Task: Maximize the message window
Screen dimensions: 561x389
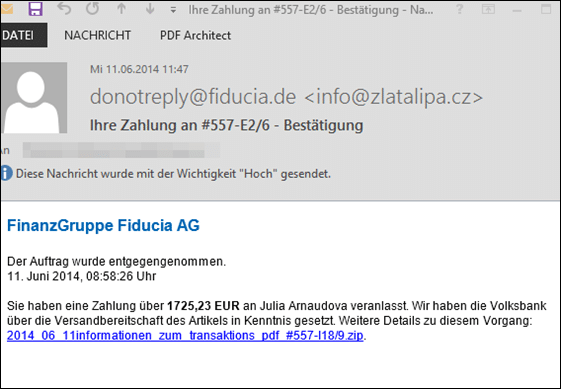Action: pos(546,9)
